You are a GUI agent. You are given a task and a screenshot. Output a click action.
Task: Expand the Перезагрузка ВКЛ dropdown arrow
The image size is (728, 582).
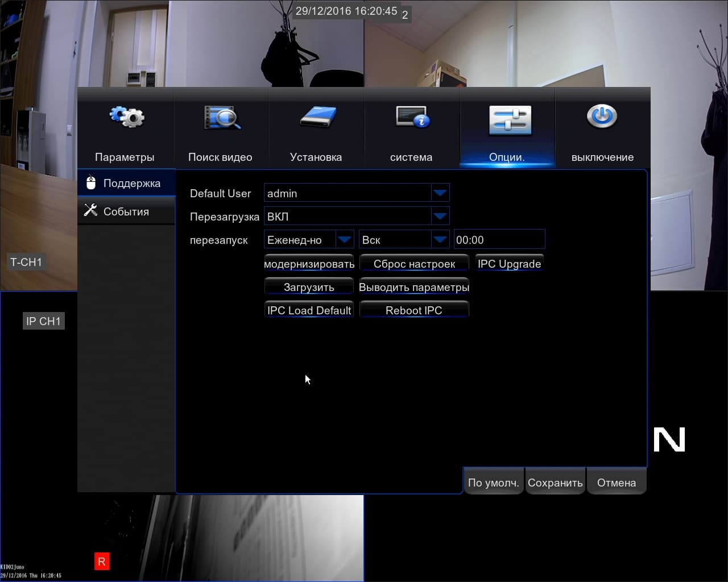[440, 216]
